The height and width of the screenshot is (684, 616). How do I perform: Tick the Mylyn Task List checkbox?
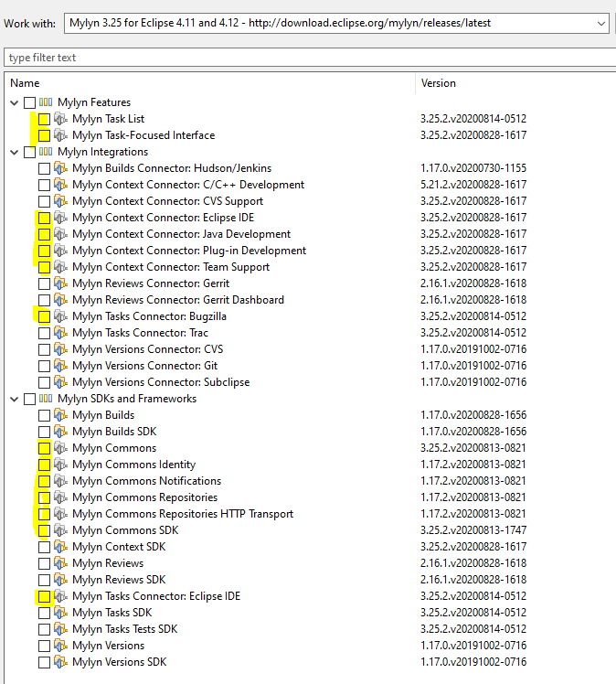tap(44, 119)
